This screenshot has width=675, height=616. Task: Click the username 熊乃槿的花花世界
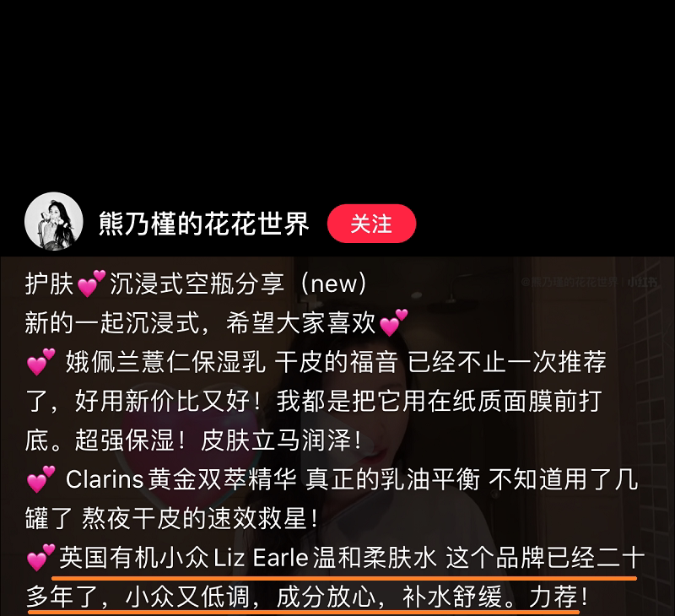point(203,224)
